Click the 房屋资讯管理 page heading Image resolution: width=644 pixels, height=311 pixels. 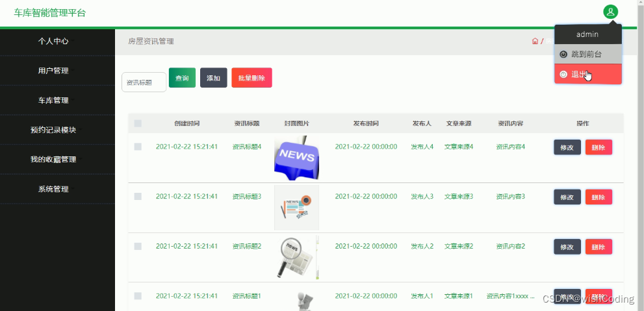click(x=151, y=41)
